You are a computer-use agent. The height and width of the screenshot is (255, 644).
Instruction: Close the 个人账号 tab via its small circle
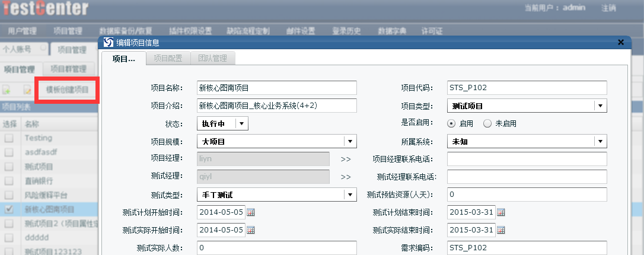click(x=42, y=48)
